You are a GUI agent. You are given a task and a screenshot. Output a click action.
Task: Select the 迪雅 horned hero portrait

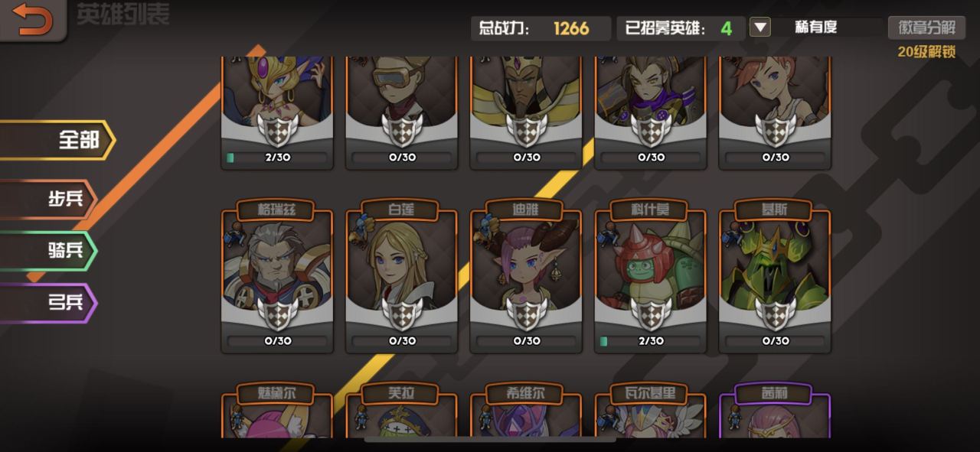click(526, 264)
